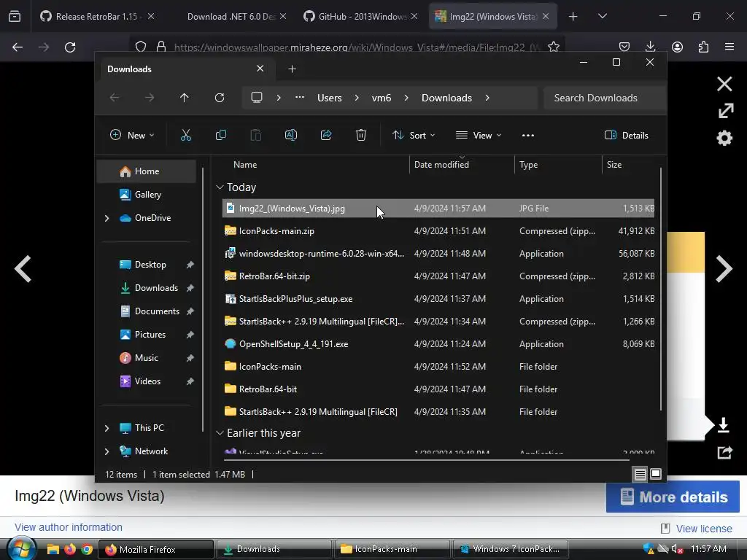Click View license link

[704, 529]
